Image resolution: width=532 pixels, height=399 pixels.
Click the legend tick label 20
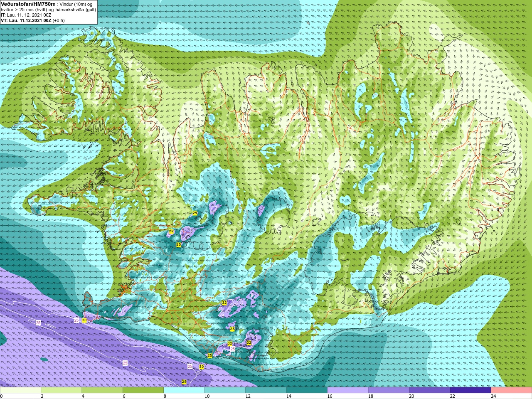411,396
